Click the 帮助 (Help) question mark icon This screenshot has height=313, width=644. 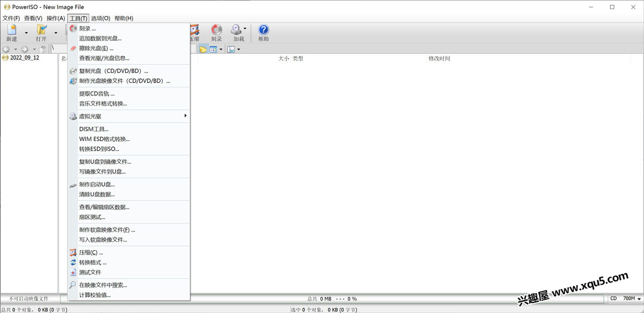click(x=264, y=30)
